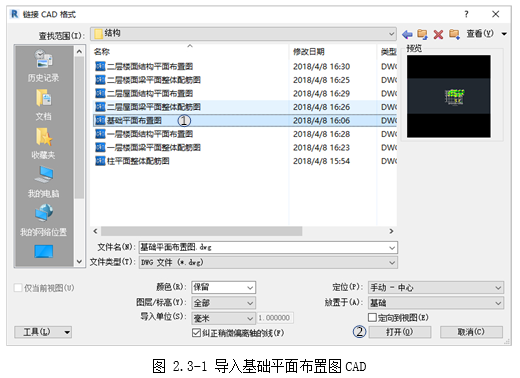This screenshot has height=378, width=520.
Task: Create new folder icon in toolbar
Action: click(454, 34)
